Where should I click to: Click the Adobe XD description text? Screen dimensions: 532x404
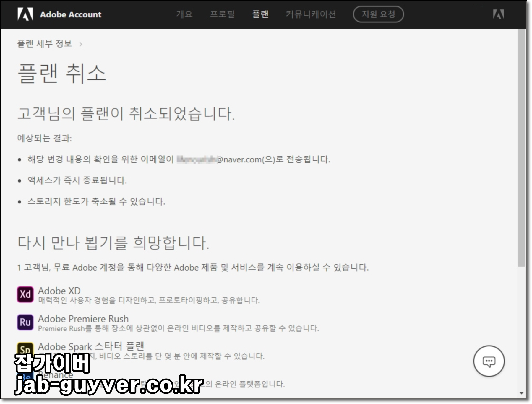pyautogui.click(x=149, y=300)
